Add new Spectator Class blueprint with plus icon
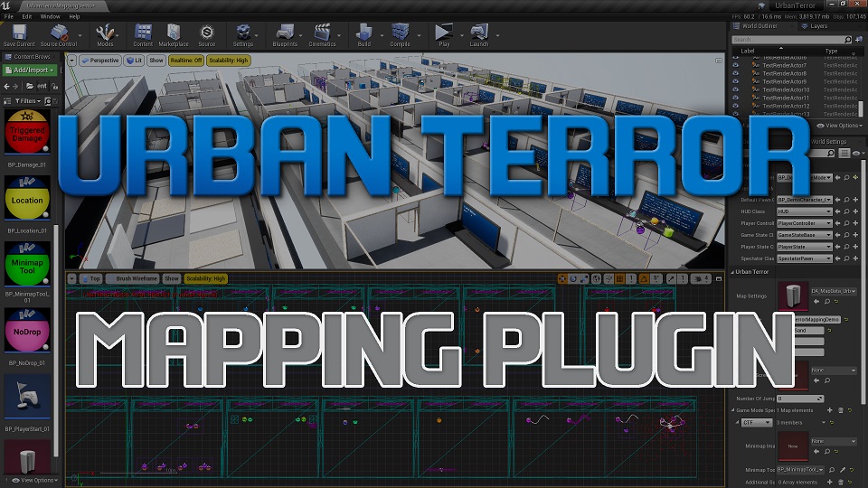The width and height of the screenshot is (868, 488). click(855, 258)
